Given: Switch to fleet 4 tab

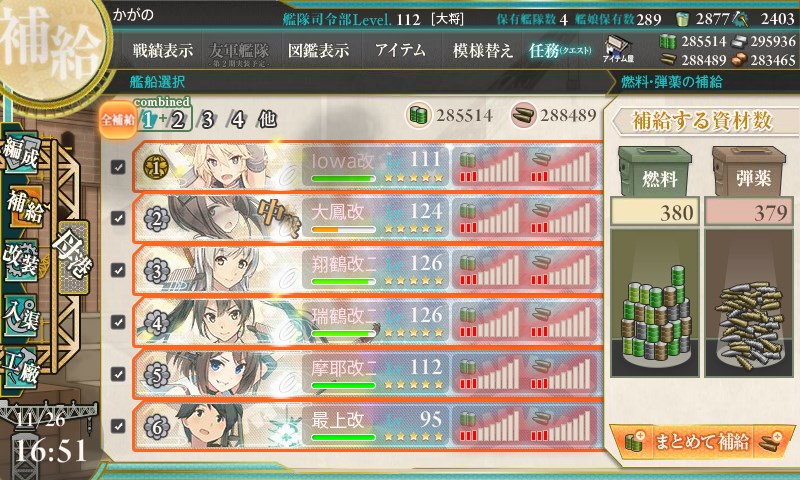Looking at the screenshot, I should [x=237, y=120].
